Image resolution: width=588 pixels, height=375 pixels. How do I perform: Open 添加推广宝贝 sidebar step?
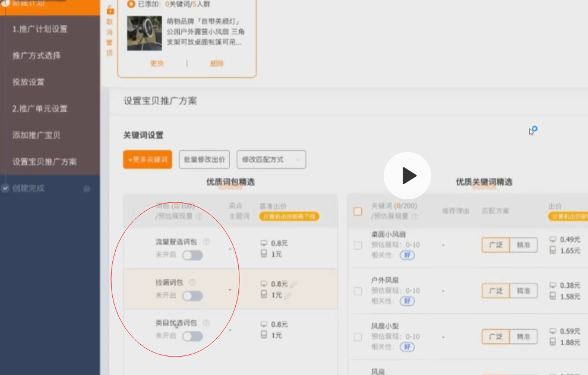point(37,135)
